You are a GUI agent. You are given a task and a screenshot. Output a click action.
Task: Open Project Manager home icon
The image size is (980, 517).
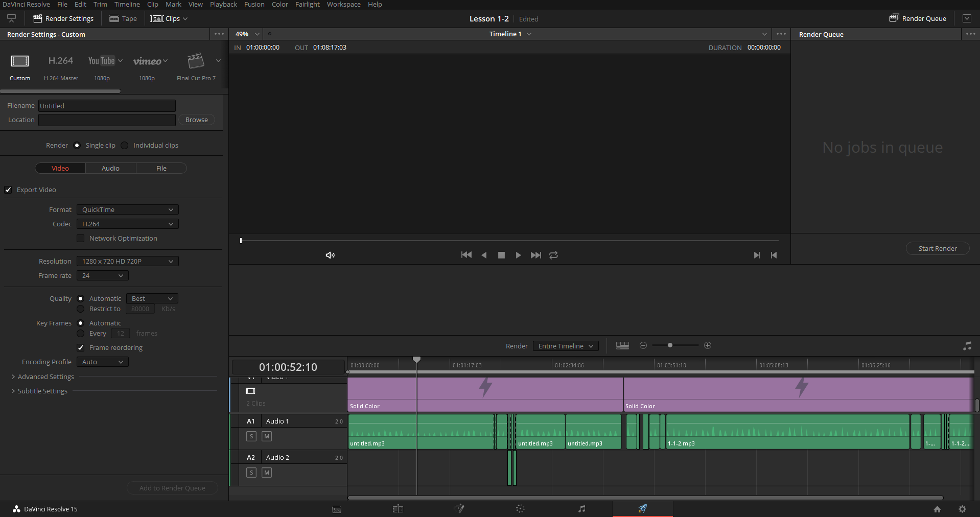(937, 509)
